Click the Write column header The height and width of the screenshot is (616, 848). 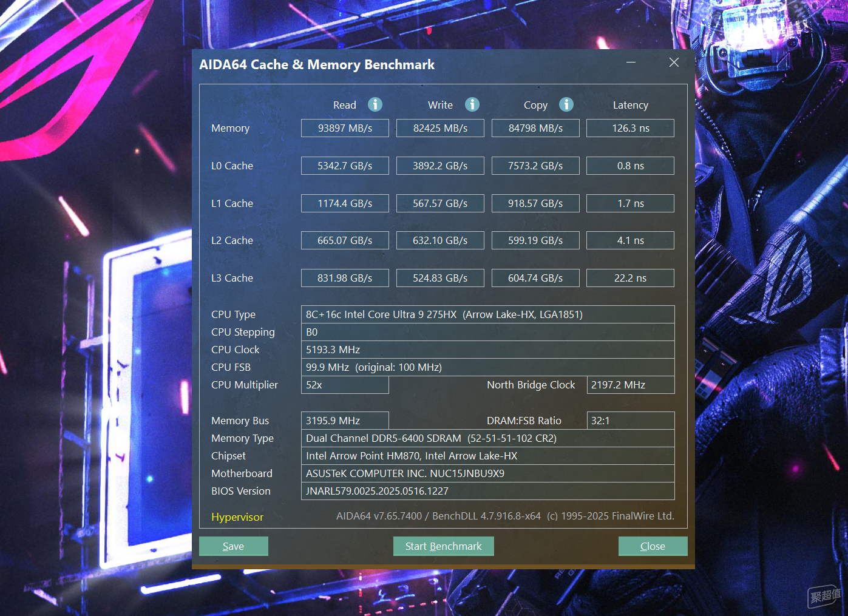click(x=440, y=105)
